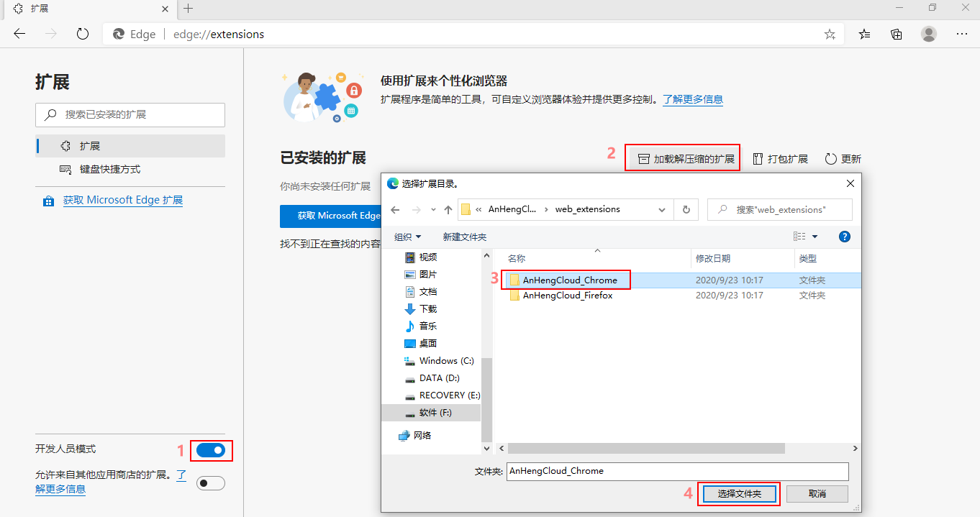Image resolution: width=980 pixels, height=517 pixels.
Task: Select the AnHengCloud_Chrome folder
Action: point(570,280)
